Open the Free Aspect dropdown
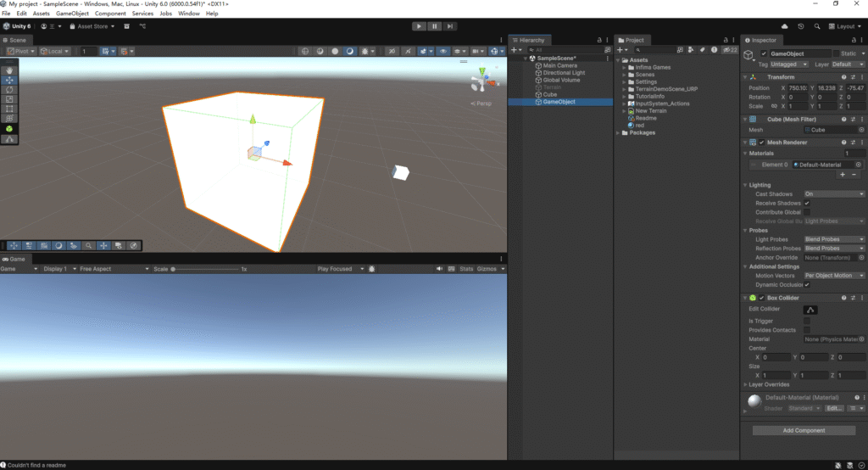The image size is (868, 470). pos(114,269)
